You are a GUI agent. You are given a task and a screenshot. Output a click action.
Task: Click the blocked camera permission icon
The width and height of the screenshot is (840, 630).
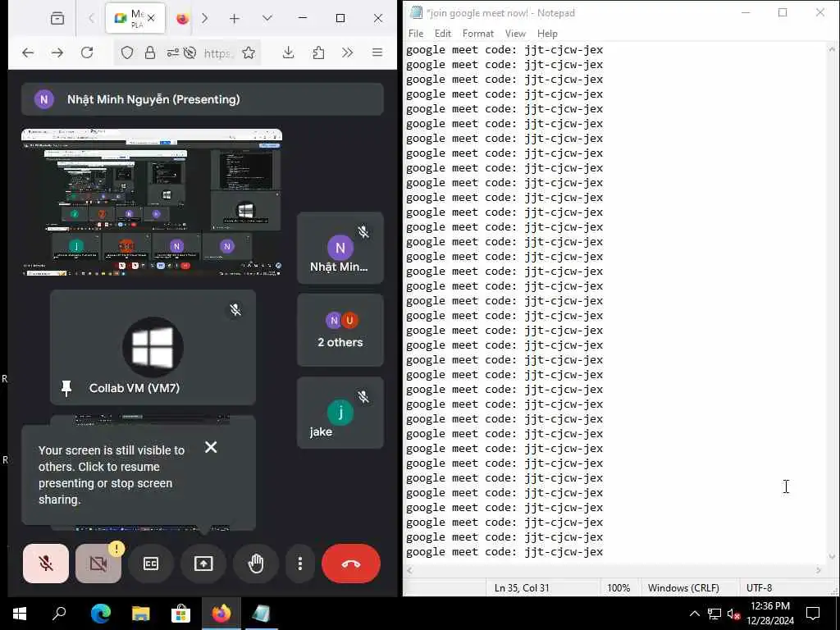(x=189, y=52)
